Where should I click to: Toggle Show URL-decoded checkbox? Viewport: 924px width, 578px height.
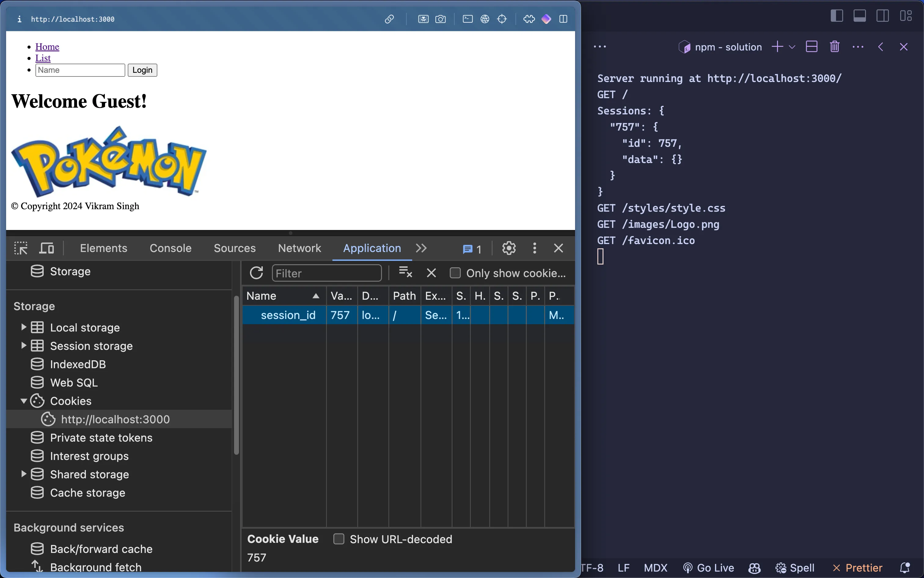tap(339, 539)
